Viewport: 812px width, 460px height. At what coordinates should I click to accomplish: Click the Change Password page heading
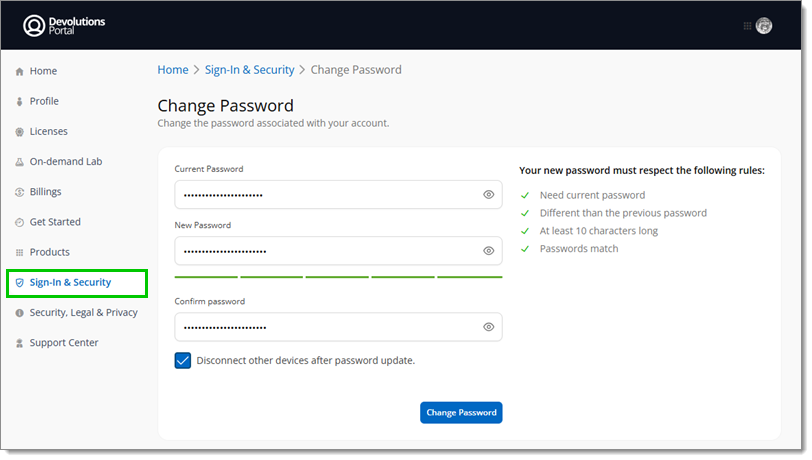(225, 106)
